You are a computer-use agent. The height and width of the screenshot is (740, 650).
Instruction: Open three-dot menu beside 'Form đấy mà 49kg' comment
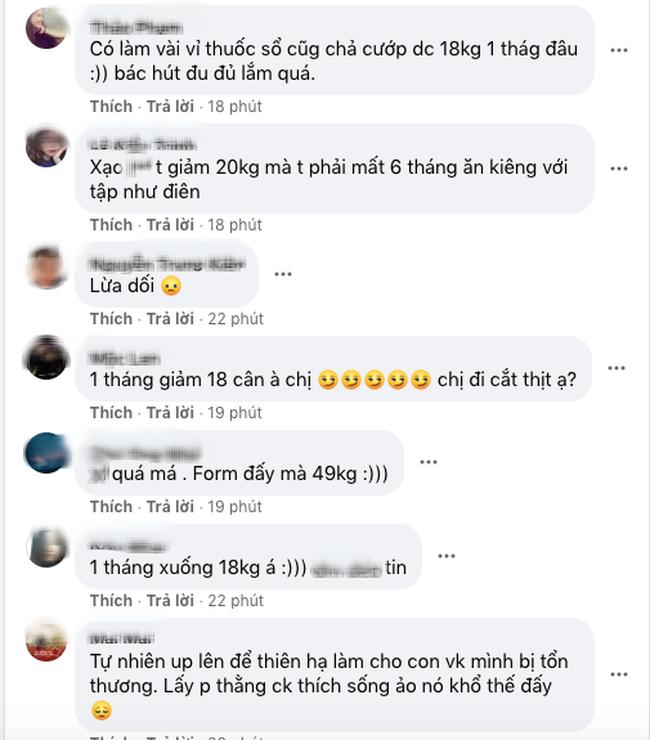(x=428, y=462)
